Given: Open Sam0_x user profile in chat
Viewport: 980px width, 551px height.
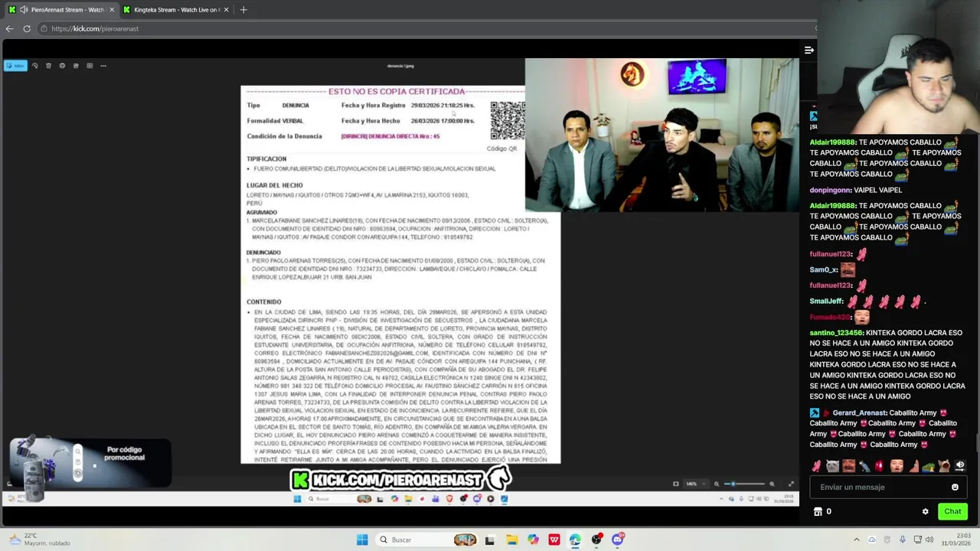Looking at the screenshot, I should (823, 269).
